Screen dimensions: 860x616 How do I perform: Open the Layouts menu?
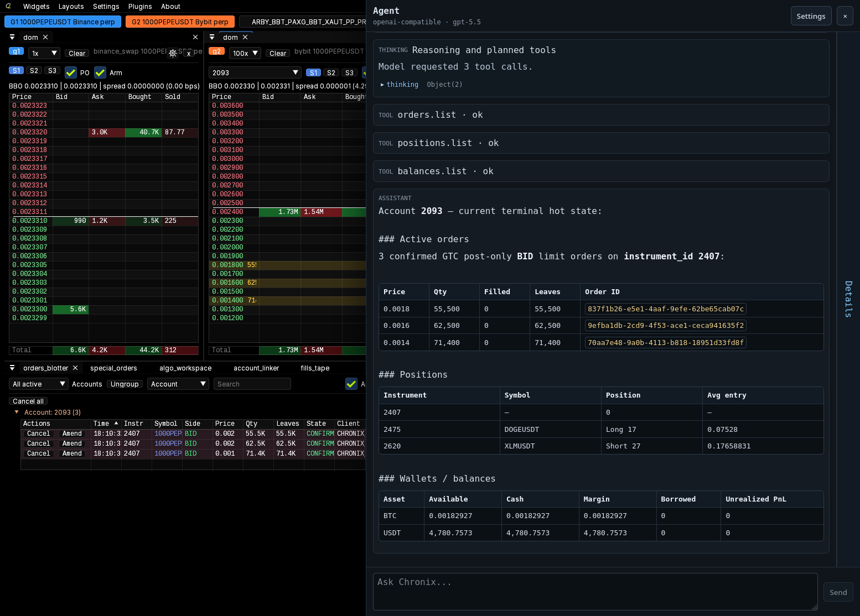[x=71, y=7]
